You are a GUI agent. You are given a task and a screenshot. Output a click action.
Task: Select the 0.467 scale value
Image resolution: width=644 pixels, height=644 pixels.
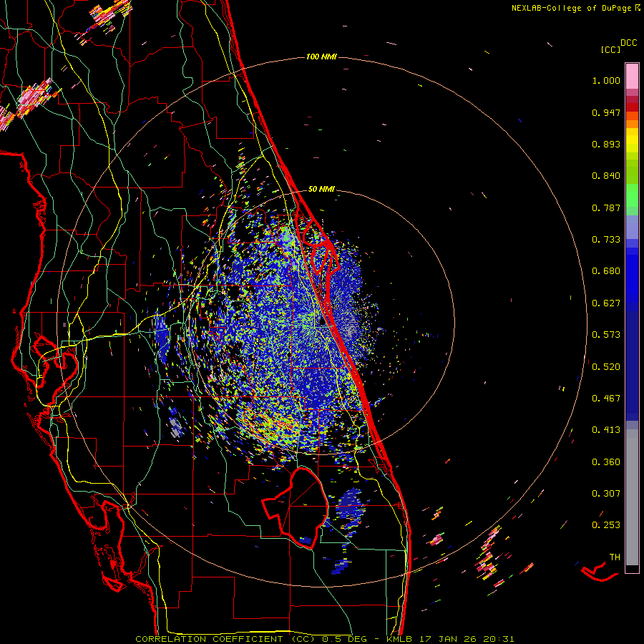tap(606, 399)
